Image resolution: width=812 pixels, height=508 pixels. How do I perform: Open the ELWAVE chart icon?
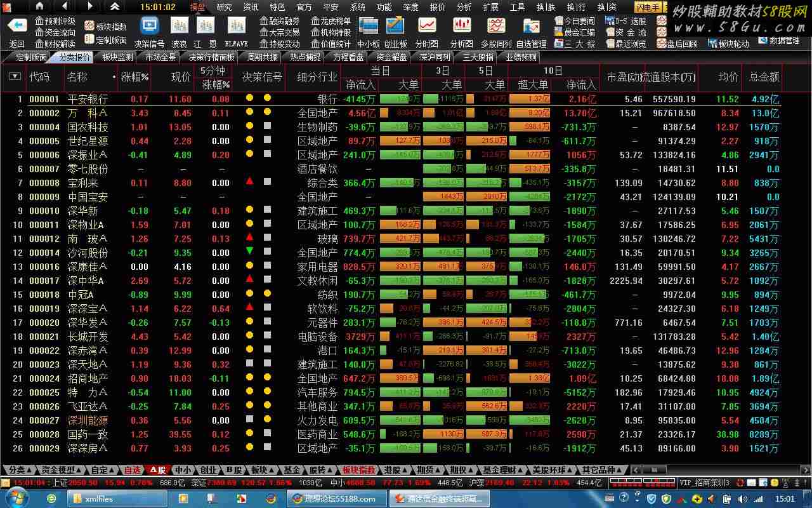tap(237, 26)
